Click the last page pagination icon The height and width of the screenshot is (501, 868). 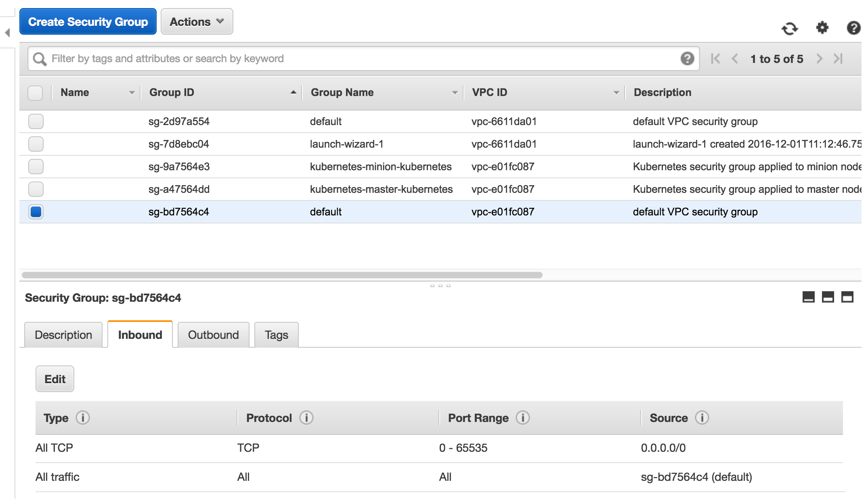840,58
